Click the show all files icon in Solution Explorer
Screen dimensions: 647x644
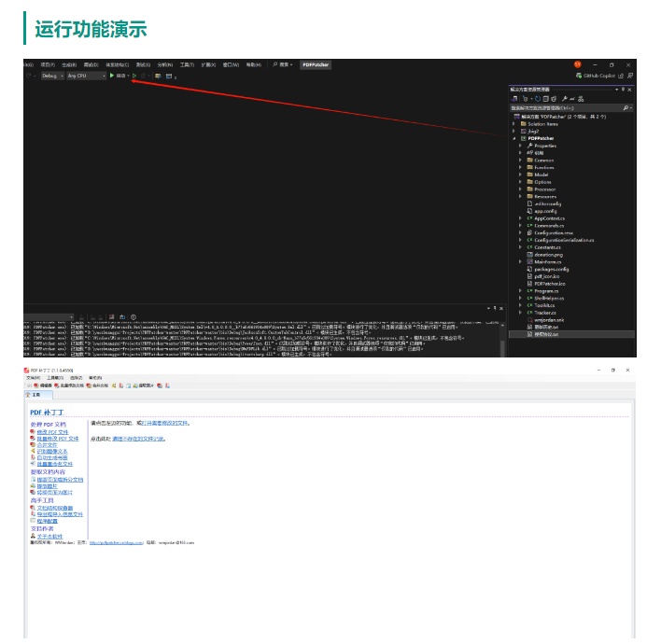click(x=554, y=99)
